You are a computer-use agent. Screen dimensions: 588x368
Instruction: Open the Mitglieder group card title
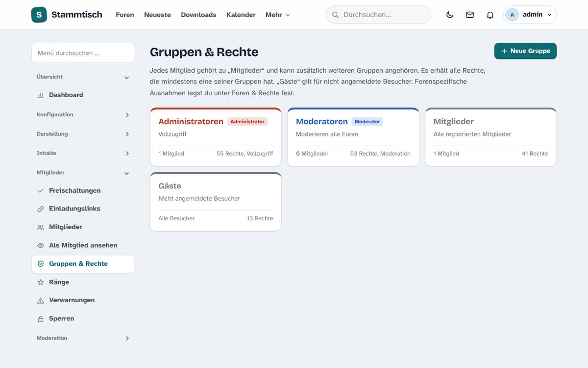click(x=454, y=122)
